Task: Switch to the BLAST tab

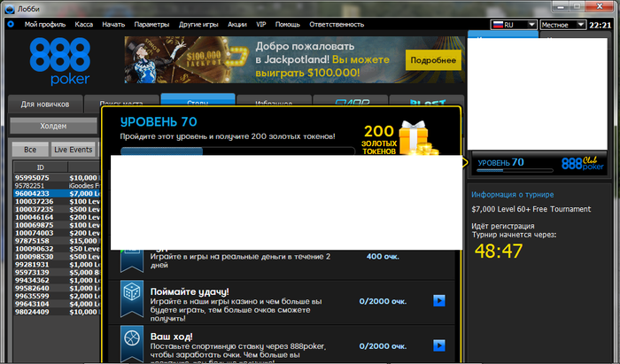Action: [427, 100]
